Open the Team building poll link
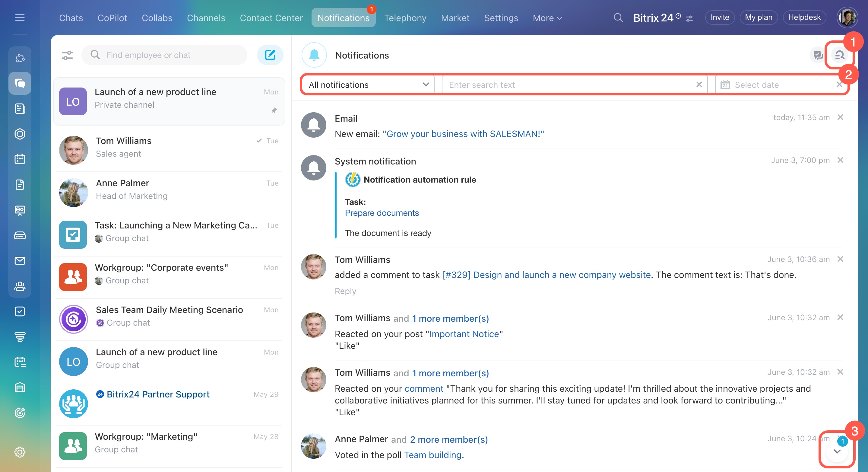 click(433, 455)
